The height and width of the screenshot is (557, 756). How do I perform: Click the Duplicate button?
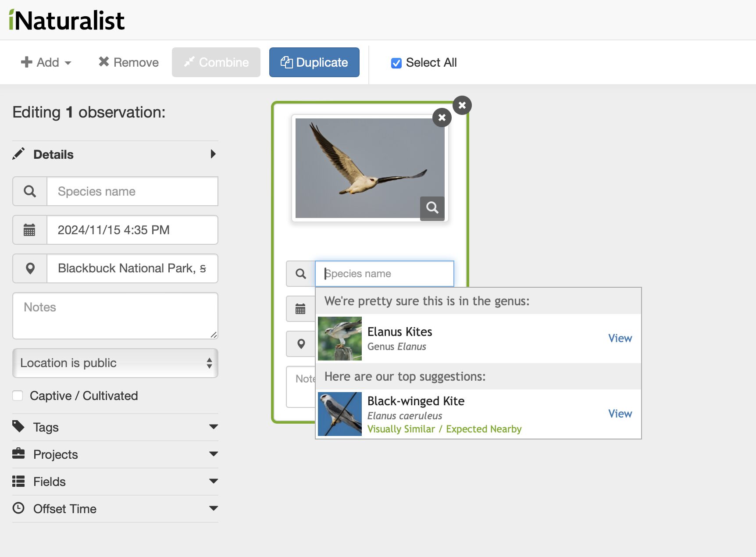(x=314, y=62)
